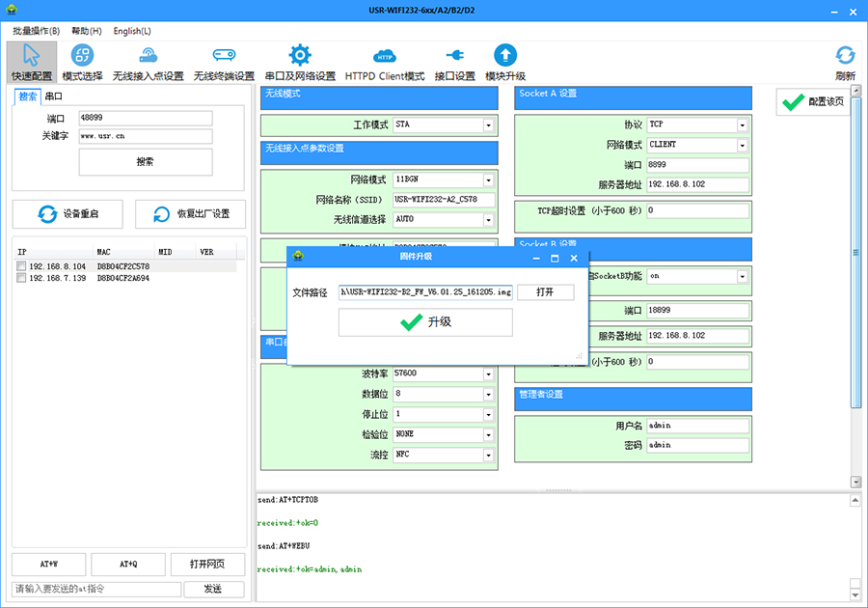Open the 协议 TCP dropdown
Screen dimensions: 868x608
[x=742, y=124]
